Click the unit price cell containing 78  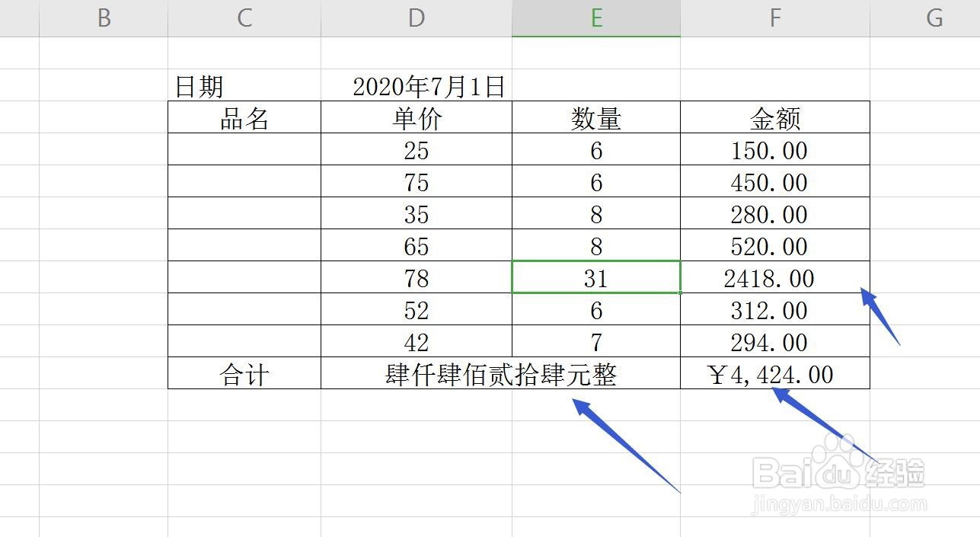point(416,278)
